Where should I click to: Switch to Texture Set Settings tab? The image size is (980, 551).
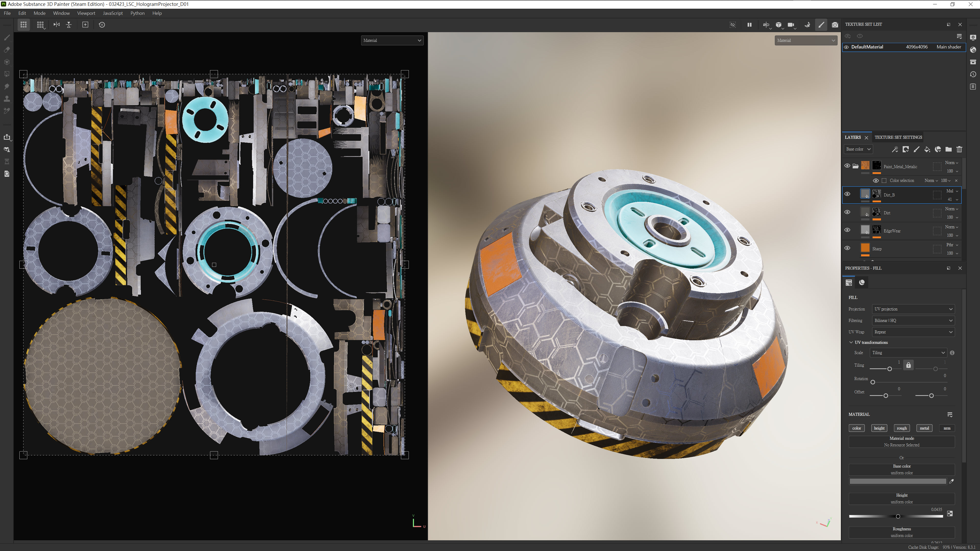click(898, 137)
